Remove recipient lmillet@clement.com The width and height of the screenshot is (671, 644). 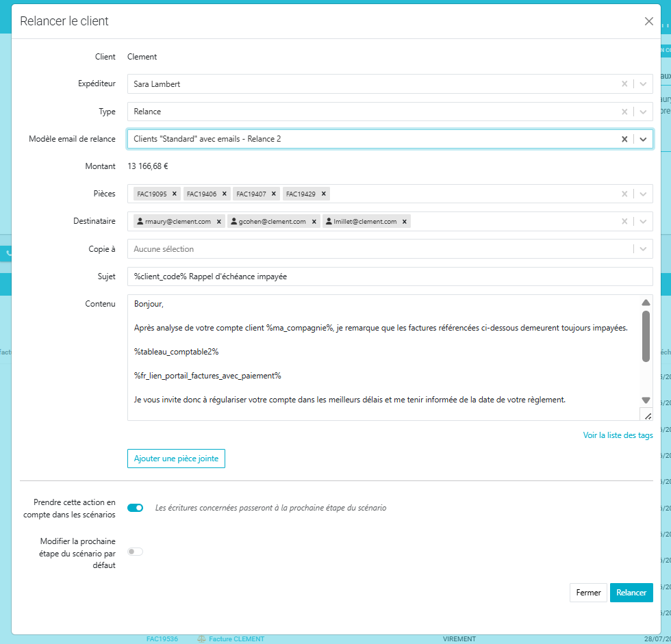point(404,221)
